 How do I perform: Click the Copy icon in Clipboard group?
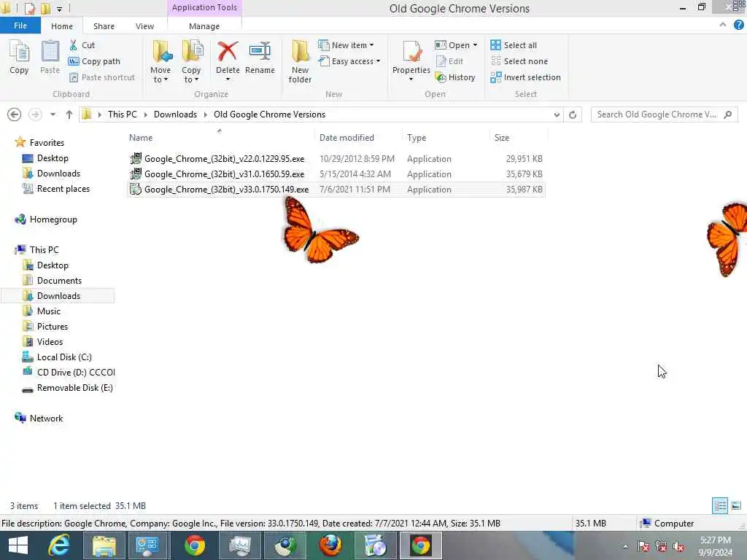point(19,57)
